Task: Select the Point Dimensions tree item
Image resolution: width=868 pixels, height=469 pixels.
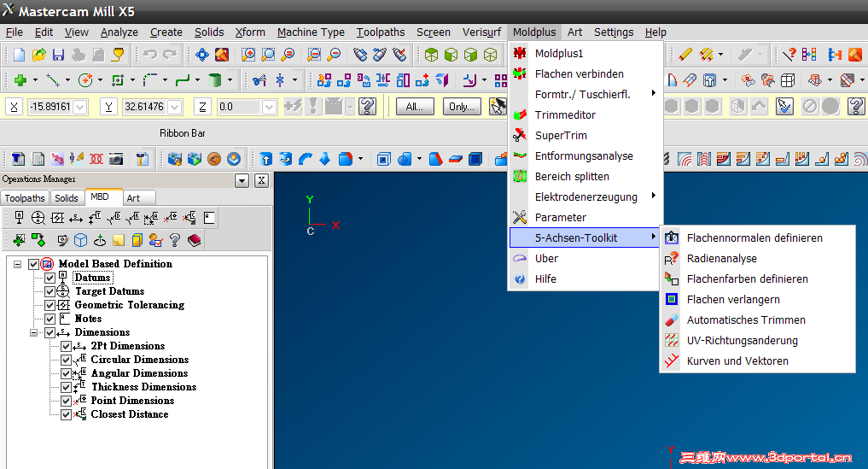Action: tap(132, 401)
